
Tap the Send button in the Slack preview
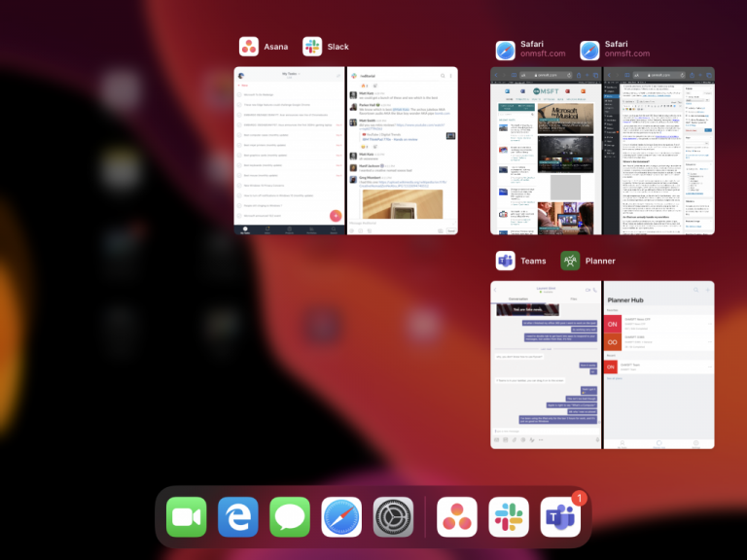450,231
